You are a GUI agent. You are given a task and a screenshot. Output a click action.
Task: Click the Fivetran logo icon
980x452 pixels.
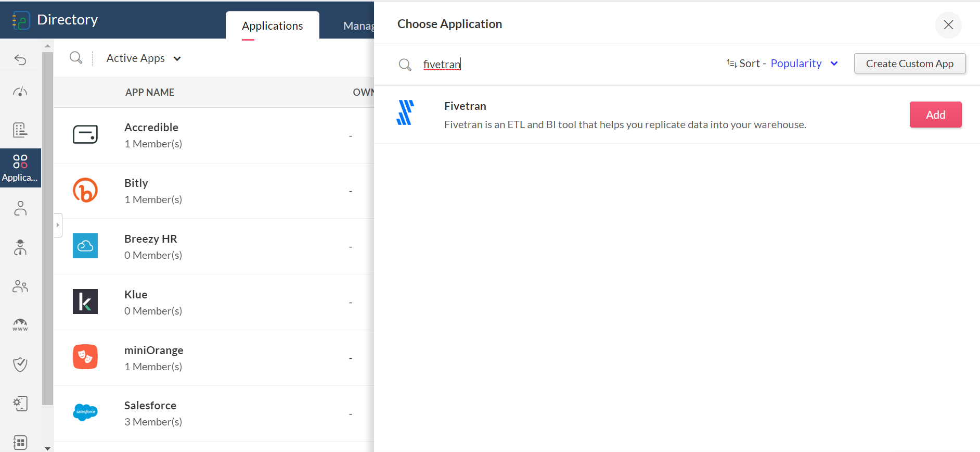pyautogui.click(x=405, y=112)
